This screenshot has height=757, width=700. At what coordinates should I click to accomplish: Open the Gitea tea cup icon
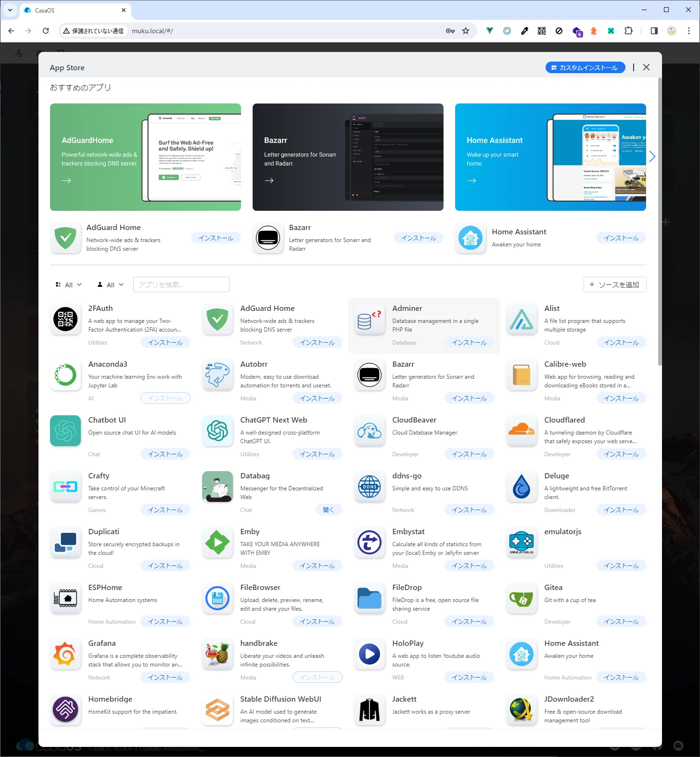click(x=522, y=598)
